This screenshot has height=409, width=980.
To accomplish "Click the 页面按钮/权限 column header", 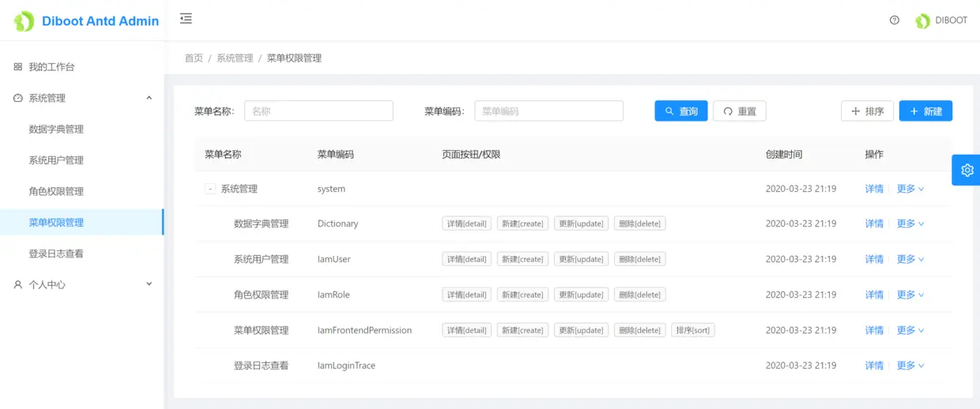I will pos(471,155).
